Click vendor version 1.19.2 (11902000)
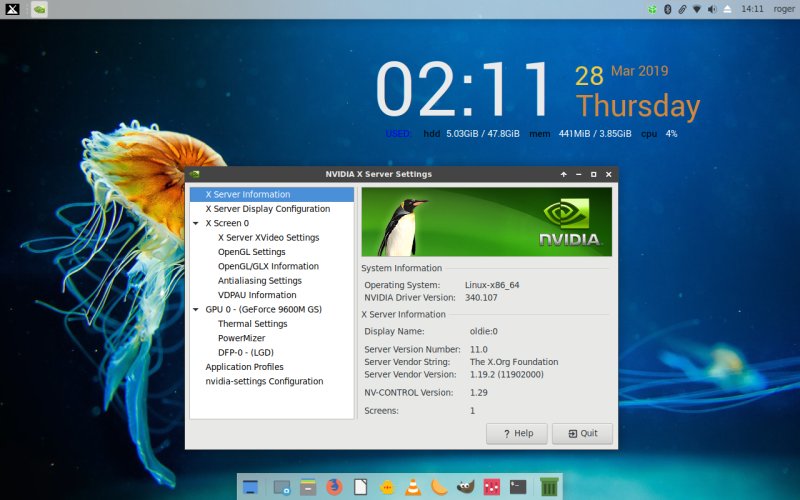This screenshot has height=500, width=800. point(507,374)
